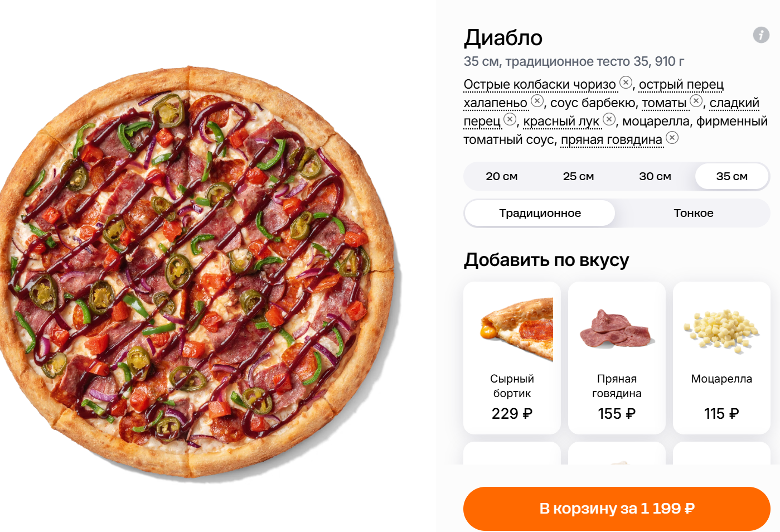The width and height of the screenshot is (780, 532).
Task: Switch dough type to Тонкое
Action: 693,213
